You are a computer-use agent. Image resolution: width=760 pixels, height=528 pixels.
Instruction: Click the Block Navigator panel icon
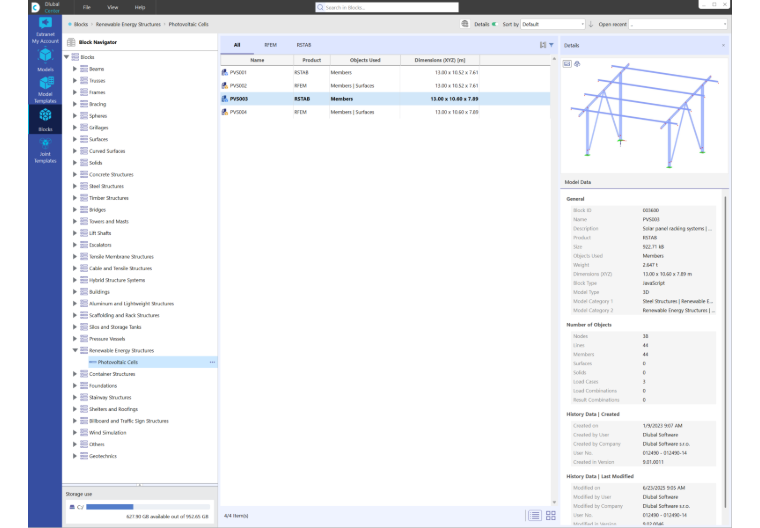click(x=71, y=42)
